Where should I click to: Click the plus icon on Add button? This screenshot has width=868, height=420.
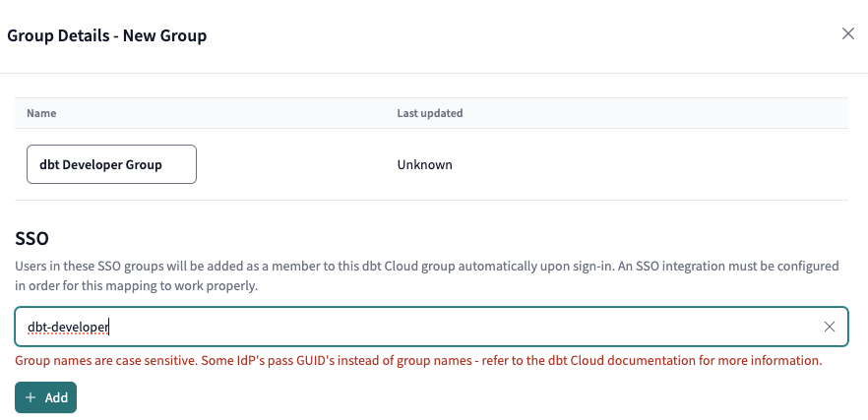pos(31,397)
